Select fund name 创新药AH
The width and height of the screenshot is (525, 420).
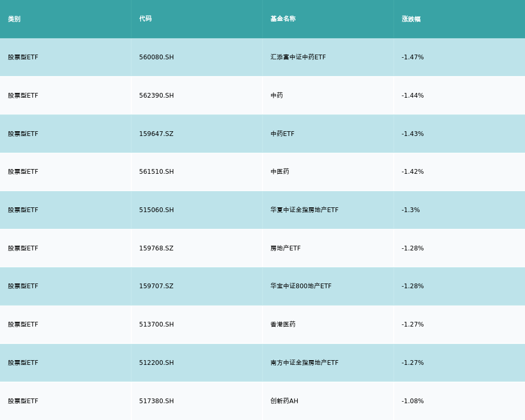coord(284,401)
